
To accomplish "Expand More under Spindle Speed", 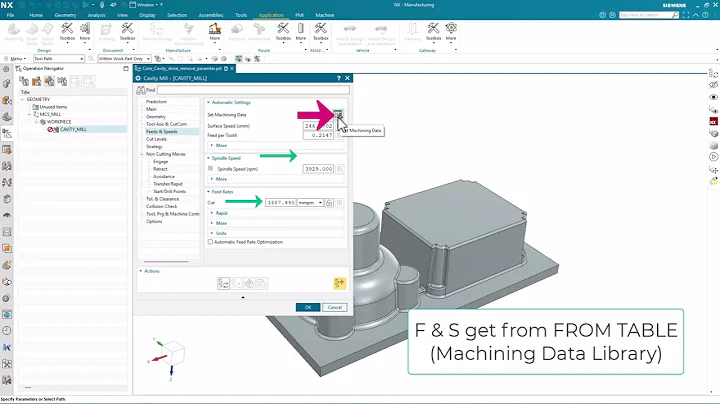I will (x=221, y=179).
